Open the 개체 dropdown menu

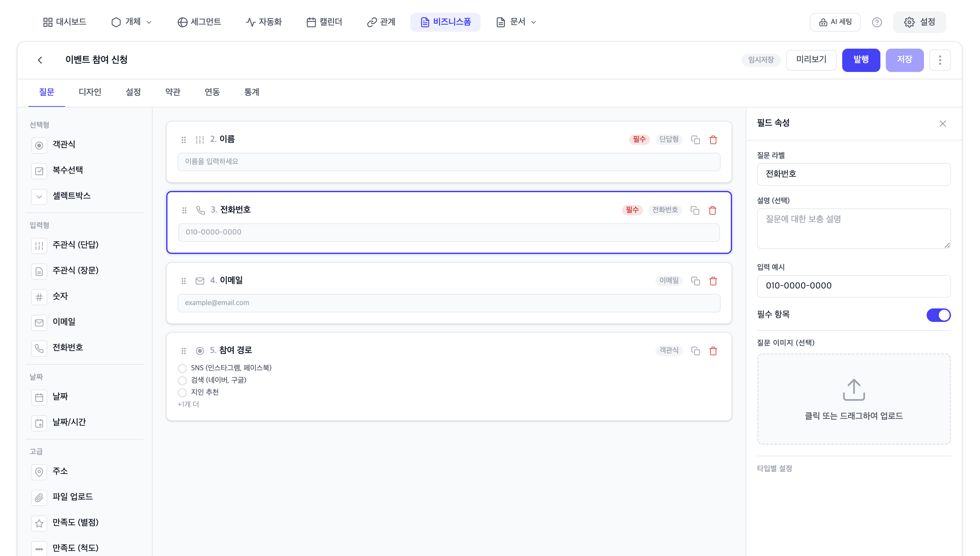(131, 22)
